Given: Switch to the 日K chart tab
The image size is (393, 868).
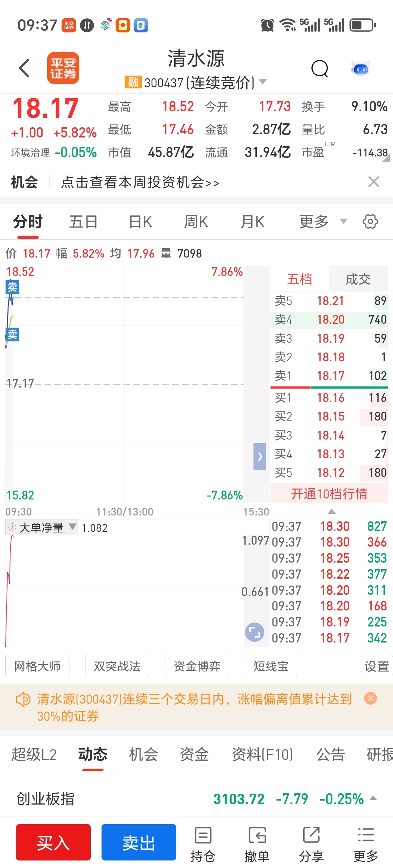Looking at the screenshot, I should tap(140, 221).
